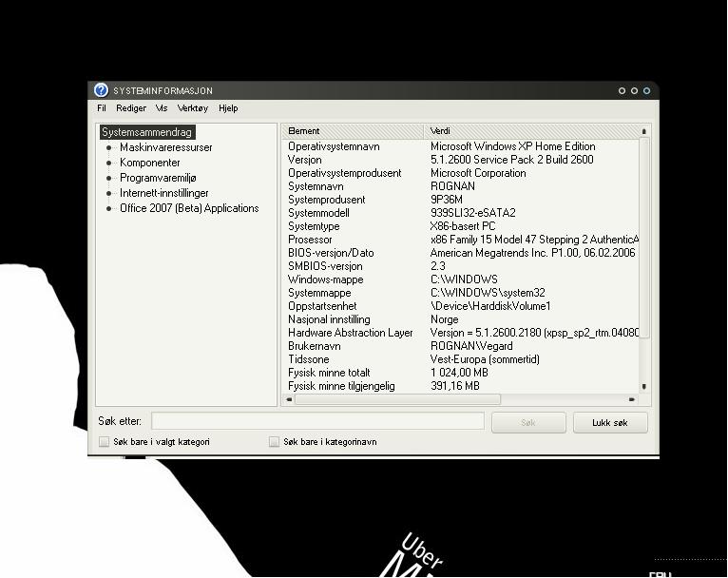Select the Tidssone row
Image resolution: width=728 pixels, height=578 pixels.
pos(461,359)
